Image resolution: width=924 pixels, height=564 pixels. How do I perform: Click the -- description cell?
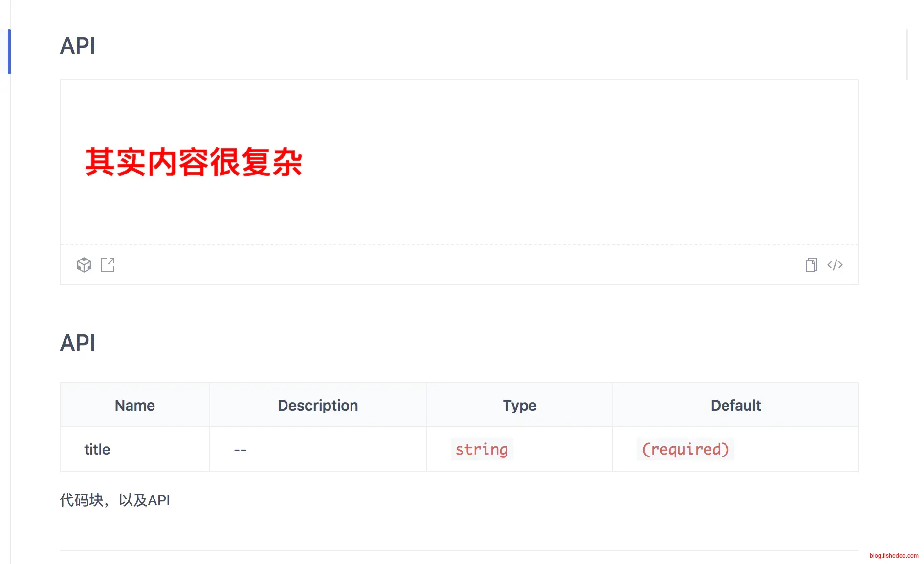point(240,450)
